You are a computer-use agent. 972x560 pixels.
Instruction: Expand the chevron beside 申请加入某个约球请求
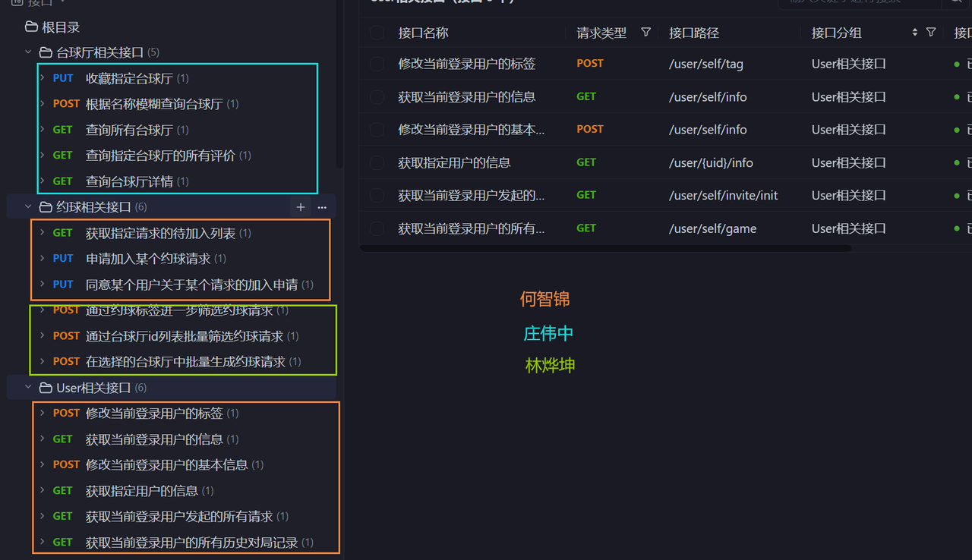tap(43, 259)
